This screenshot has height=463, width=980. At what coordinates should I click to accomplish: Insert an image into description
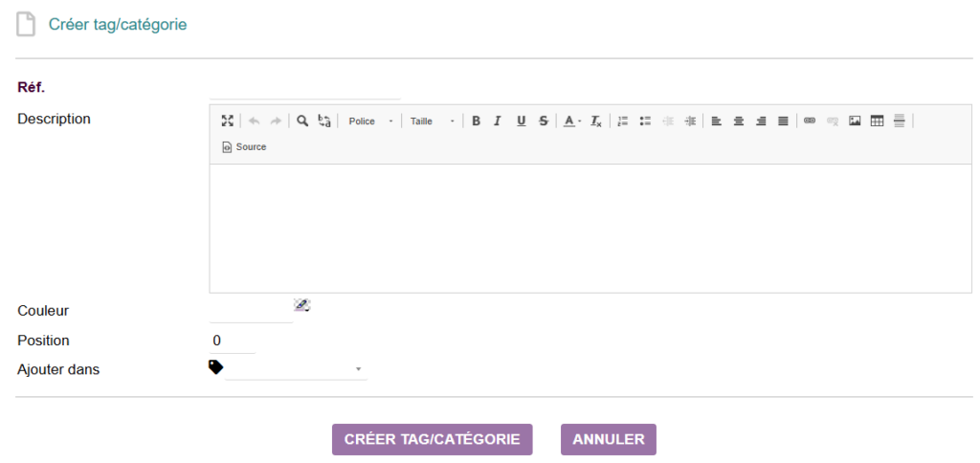tap(855, 121)
